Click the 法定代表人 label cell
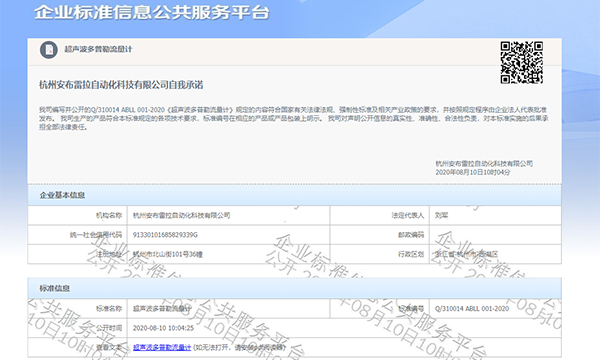The width and height of the screenshot is (600, 360). click(380, 215)
